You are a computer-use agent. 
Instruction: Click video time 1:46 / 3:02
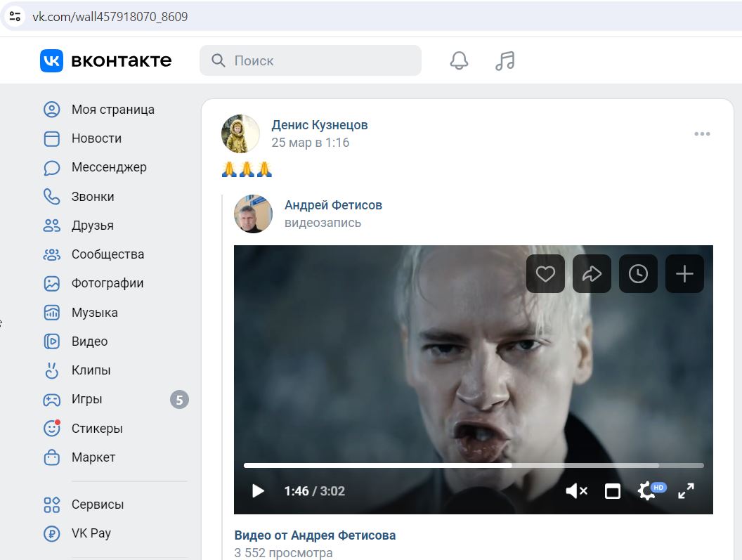(x=314, y=491)
